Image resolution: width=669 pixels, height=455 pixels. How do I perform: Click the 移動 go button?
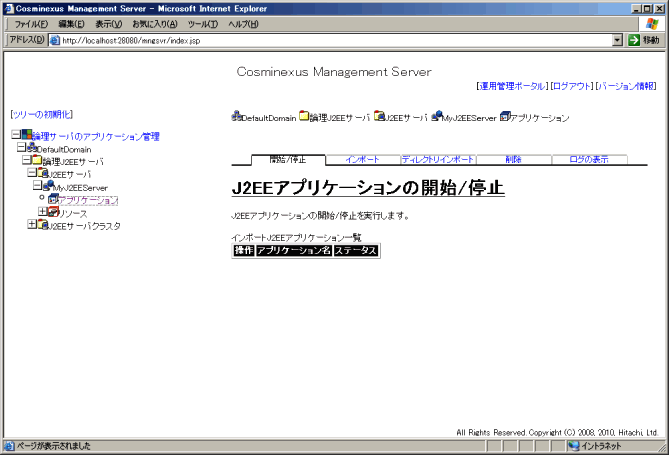(644, 41)
